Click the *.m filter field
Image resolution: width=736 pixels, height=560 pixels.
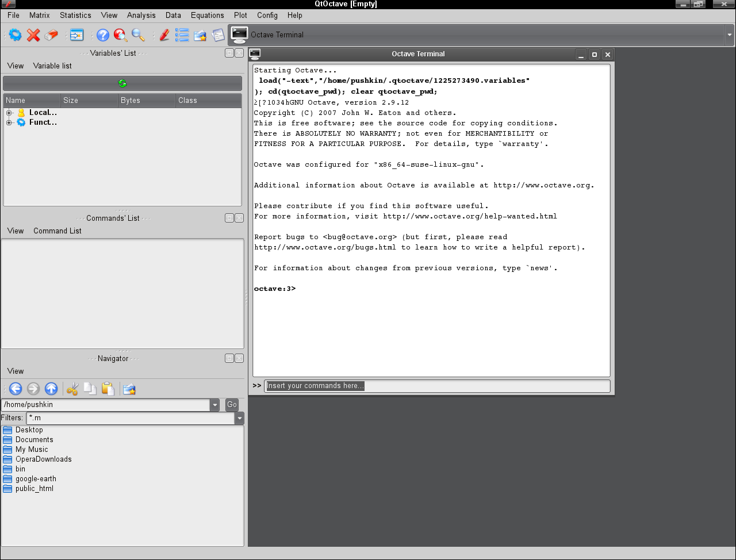coord(131,418)
